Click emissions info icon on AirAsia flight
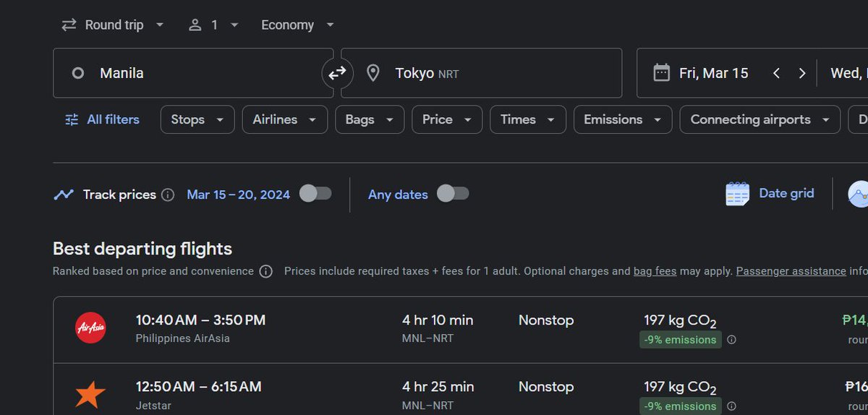Image resolution: width=868 pixels, height=415 pixels. coord(731,340)
